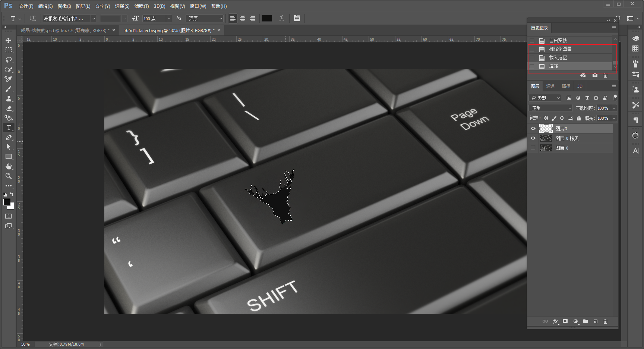Switch to the 路径 tab
The width and height of the screenshot is (644, 349).
pyautogui.click(x=566, y=86)
